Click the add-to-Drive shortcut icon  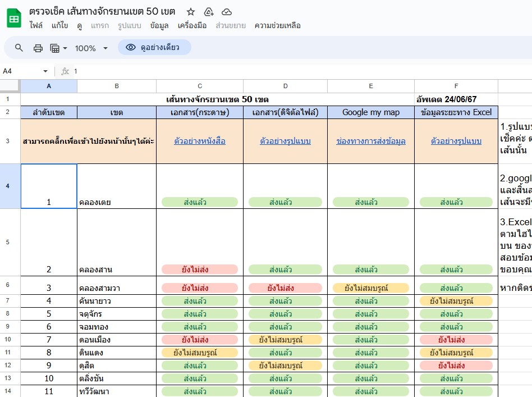pos(209,12)
